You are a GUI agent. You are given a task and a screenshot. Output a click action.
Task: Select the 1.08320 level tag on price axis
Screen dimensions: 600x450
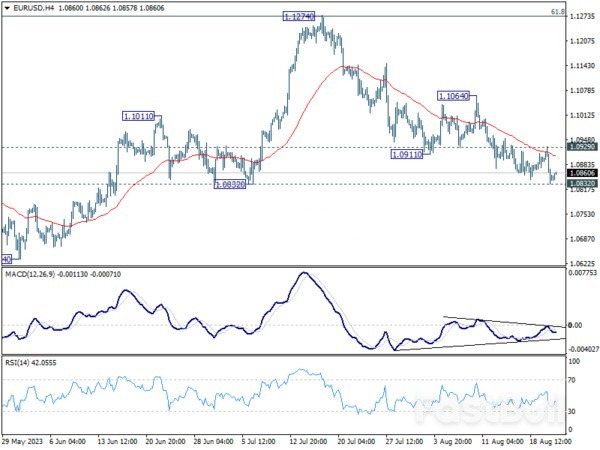pos(582,184)
